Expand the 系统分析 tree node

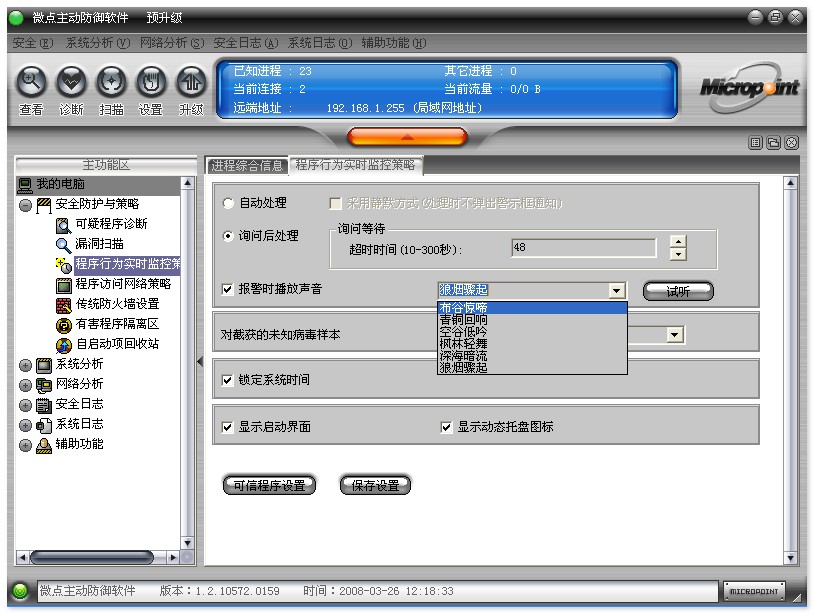point(25,365)
